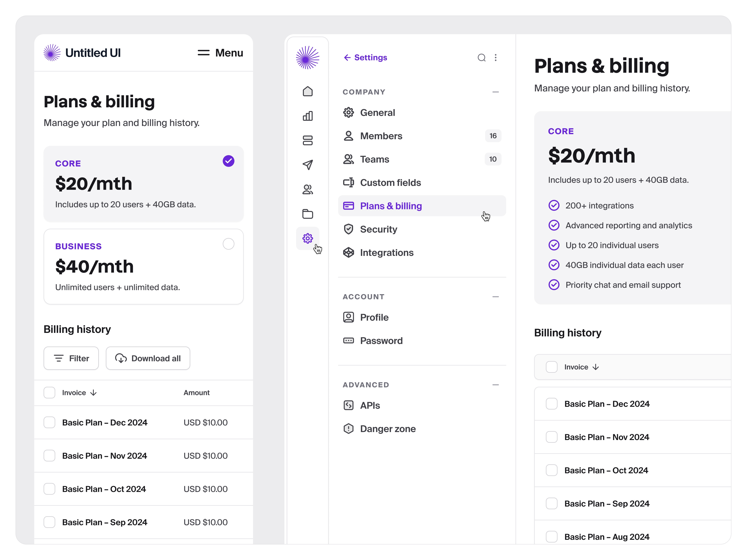
Task: Click the three-dot overflow menu icon
Action: coord(496,57)
